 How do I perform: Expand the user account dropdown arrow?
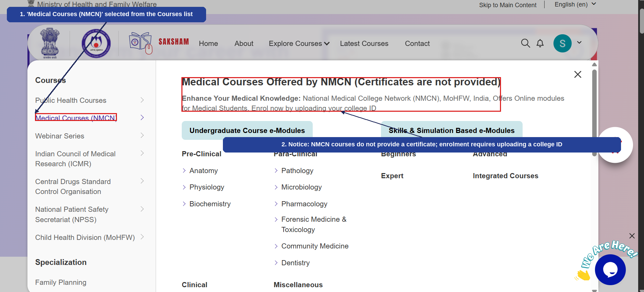pos(579,42)
